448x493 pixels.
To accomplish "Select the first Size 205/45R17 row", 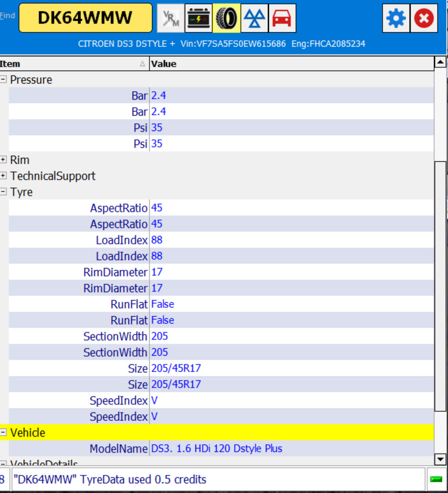I will pos(176,369).
